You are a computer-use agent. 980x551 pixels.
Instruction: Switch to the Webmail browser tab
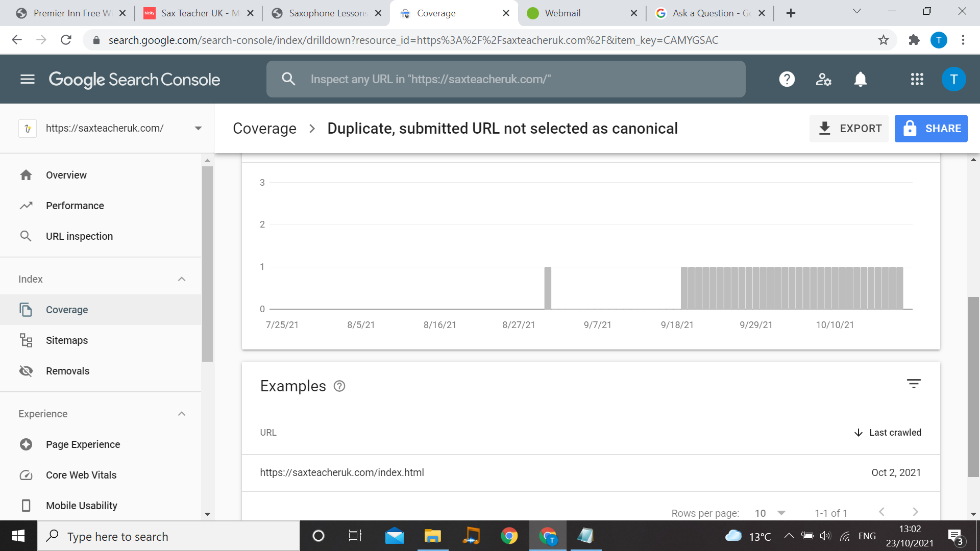point(562,13)
